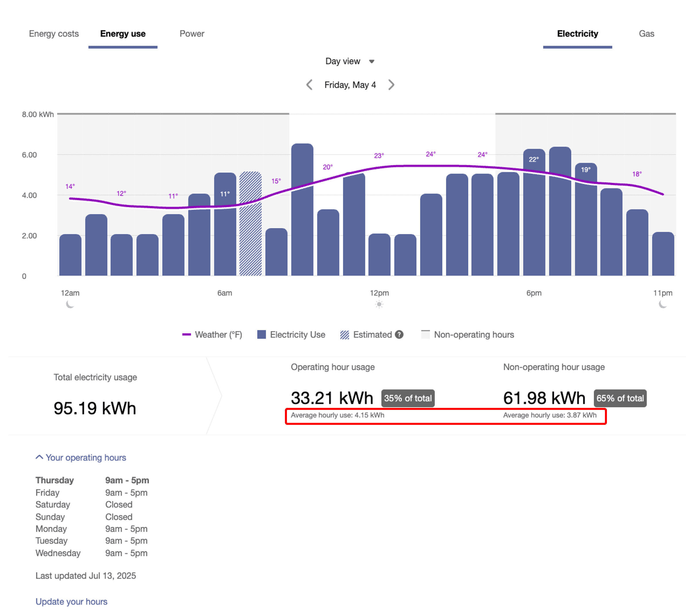Screen dimensions: 686x616
Task: Select the Electricity tab
Action: tap(577, 34)
